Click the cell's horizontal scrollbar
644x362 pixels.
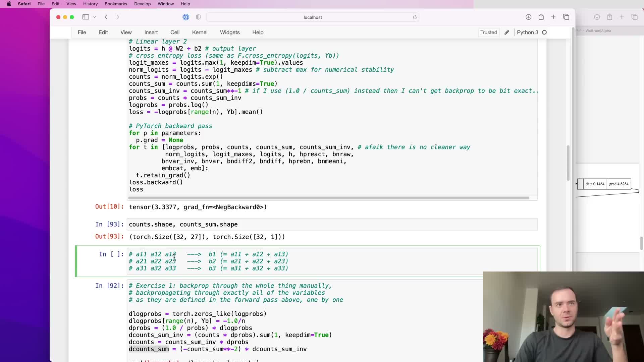pyautogui.click(x=328, y=198)
